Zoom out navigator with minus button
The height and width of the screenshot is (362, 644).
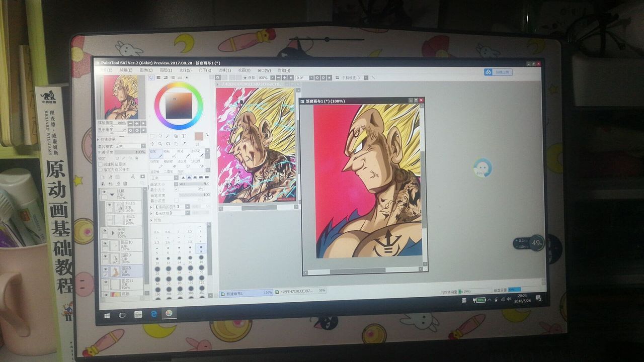click(x=130, y=123)
